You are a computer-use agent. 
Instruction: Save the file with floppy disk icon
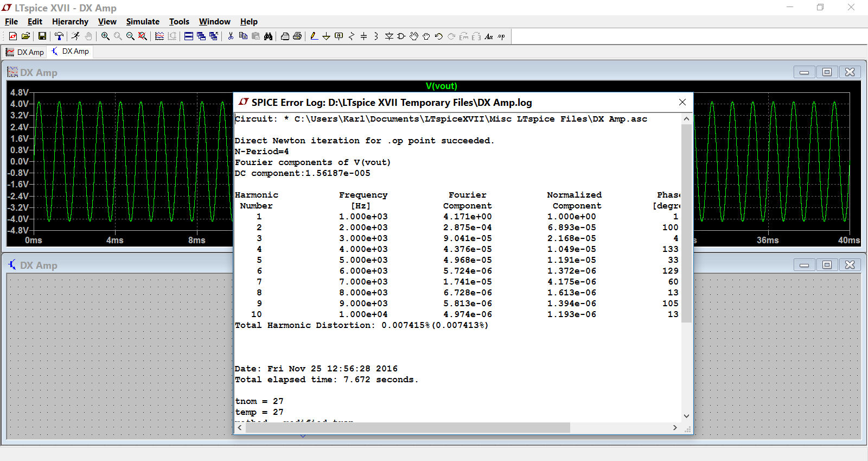(x=42, y=36)
